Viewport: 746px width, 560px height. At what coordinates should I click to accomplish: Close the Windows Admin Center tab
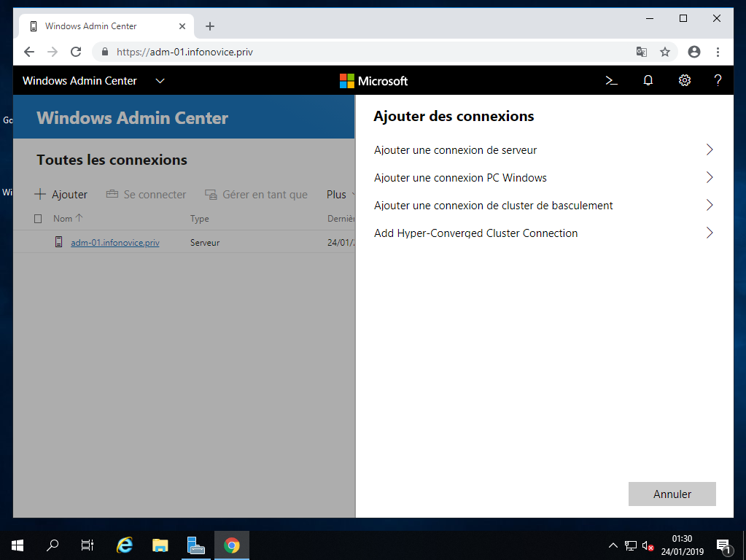pyautogui.click(x=182, y=26)
